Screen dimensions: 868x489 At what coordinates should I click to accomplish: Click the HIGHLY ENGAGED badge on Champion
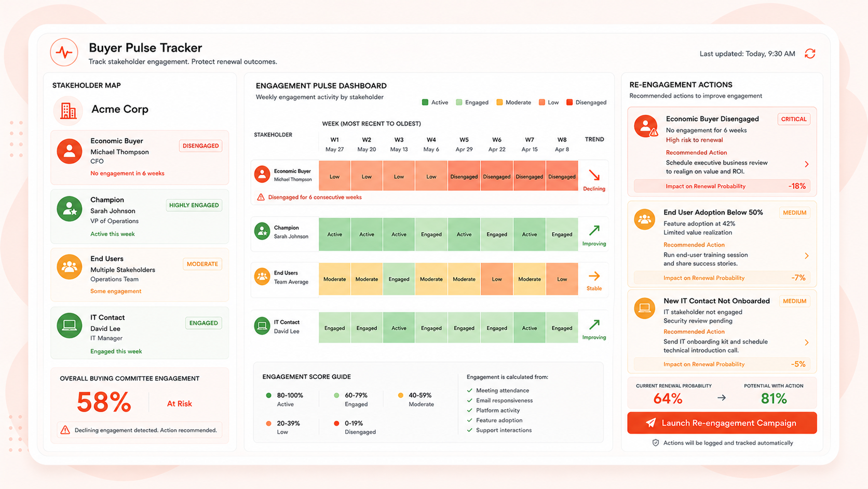click(x=194, y=205)
